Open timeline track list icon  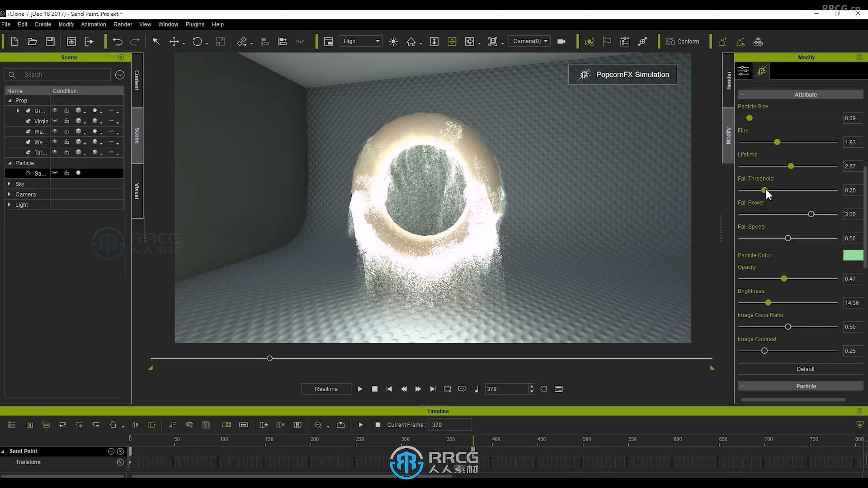click(12, 425)
